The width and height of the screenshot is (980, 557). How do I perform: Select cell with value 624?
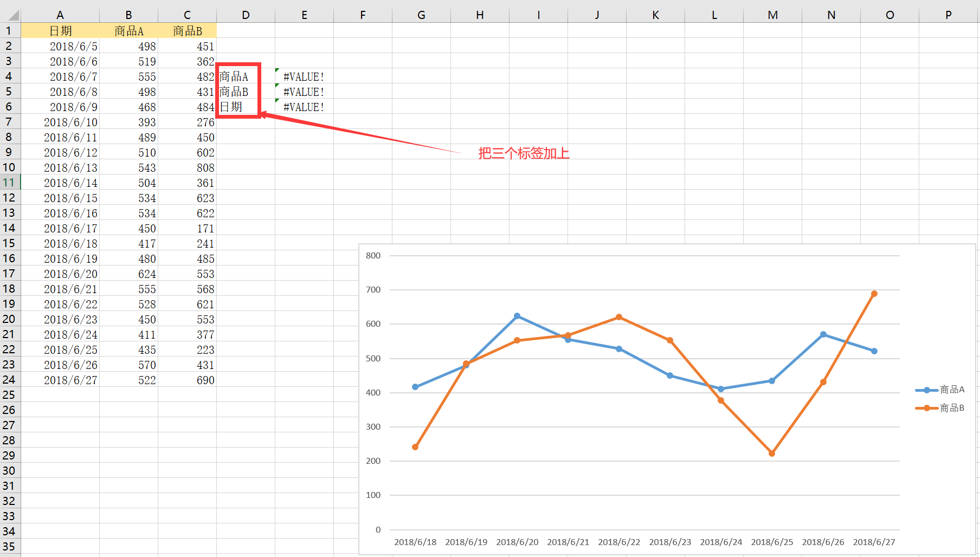128,274
